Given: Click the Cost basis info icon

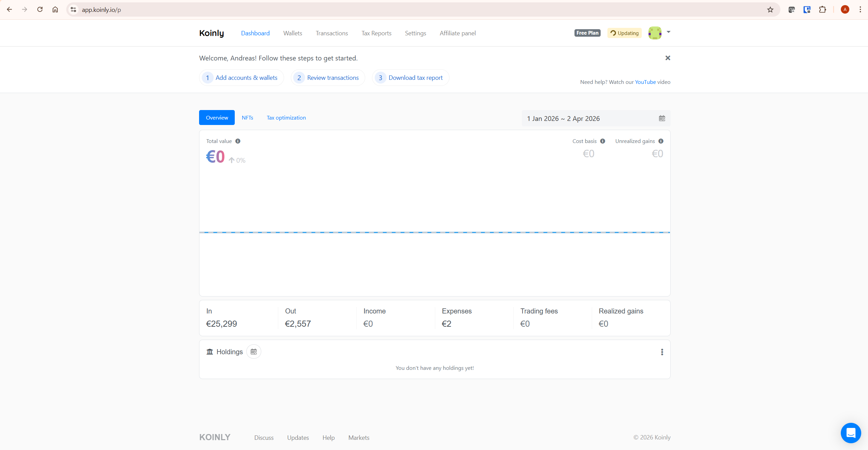Looking at the screenshot, I should point(602,141).
